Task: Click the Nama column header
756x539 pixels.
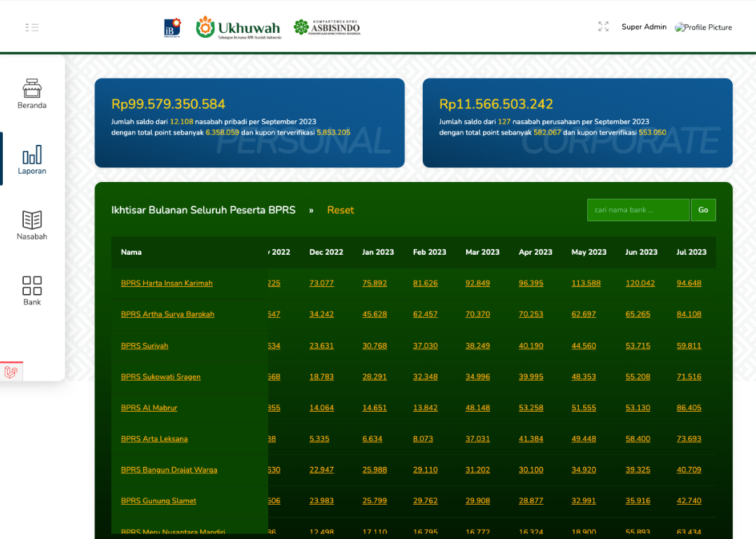Action: pyautogui.click(x=131, y=252)
